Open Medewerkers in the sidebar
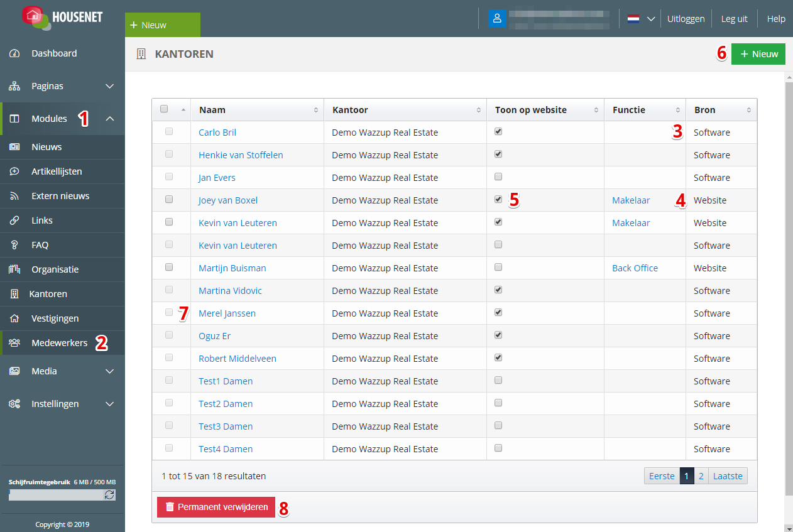The image size is (793, 532). coord(62,343)
